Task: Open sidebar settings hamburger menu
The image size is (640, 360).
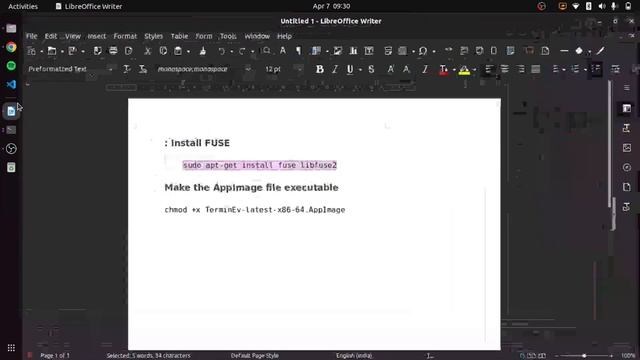Action: [627, 88]
